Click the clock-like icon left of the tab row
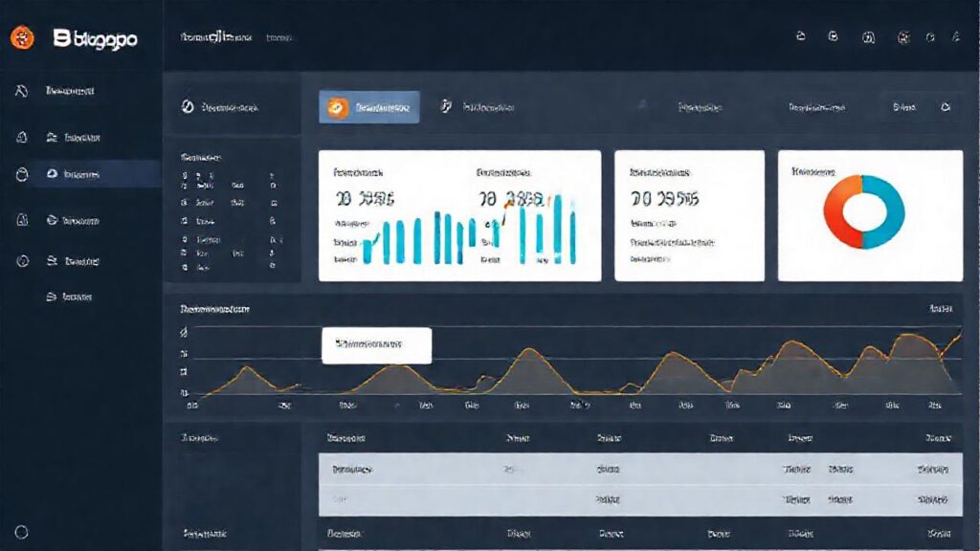The height and width of the screenshot is (551, 980). tap(188, 107)
